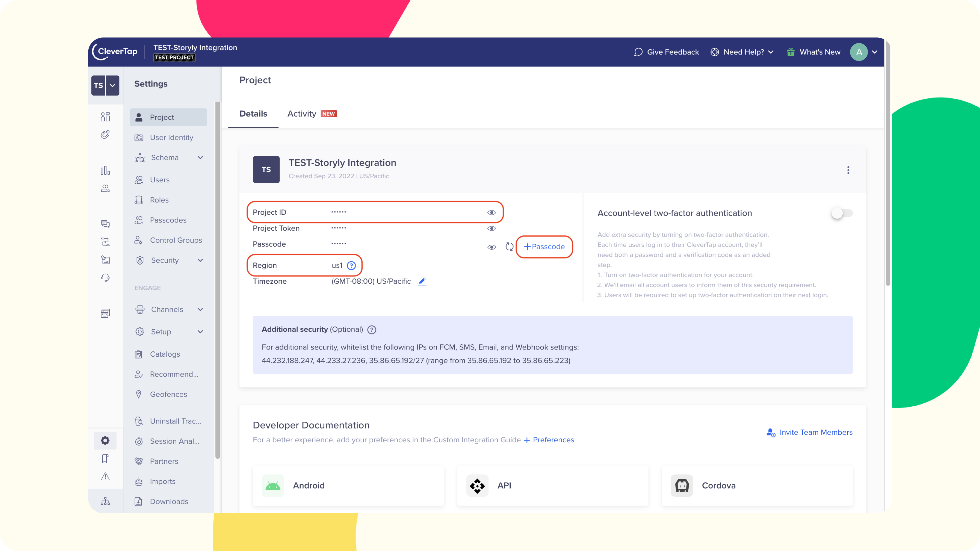This screenshot has width=980, height=551.
Task: Click the +Passcode button
Action: tap(544, 247)
